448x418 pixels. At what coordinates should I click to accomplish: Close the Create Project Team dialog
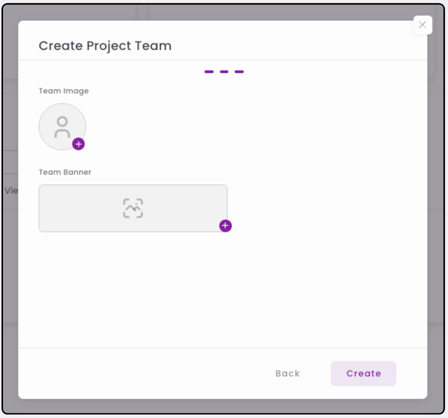(x=422, y=25)
